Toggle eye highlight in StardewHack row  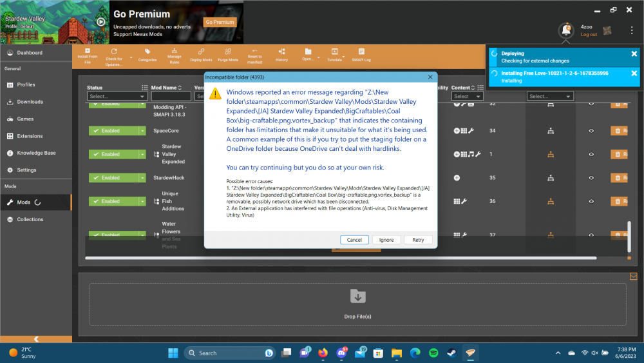pos(591,177)
